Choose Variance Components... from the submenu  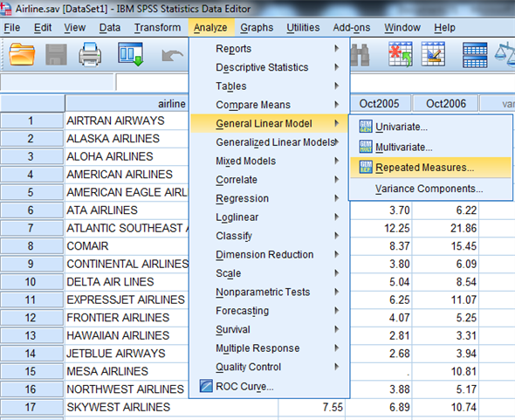[430, 189]
